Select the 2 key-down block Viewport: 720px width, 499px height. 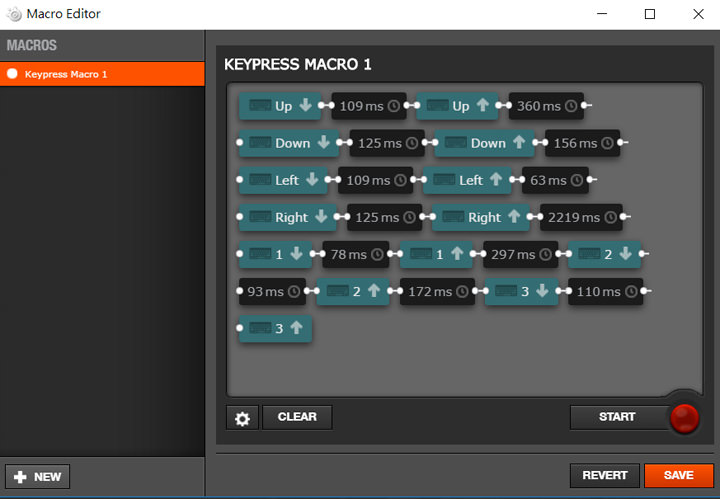pos(604,254)
